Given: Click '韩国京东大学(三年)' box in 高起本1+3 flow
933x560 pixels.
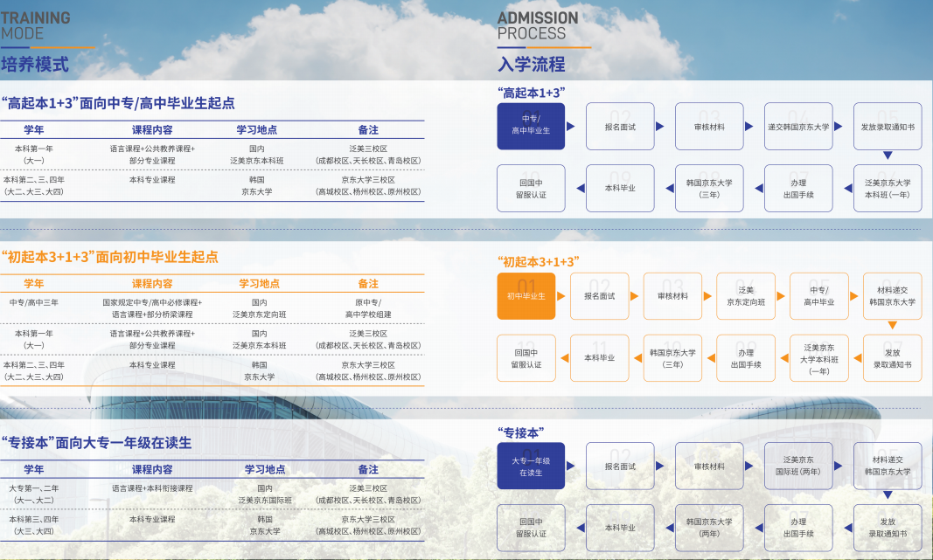Looking at the screenshot, I should pos(709,189).
